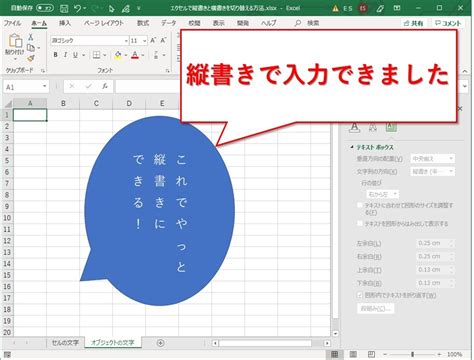The image size is (474, 360).
Task: Click the cell Borders icon
Action: click(96, 55)
